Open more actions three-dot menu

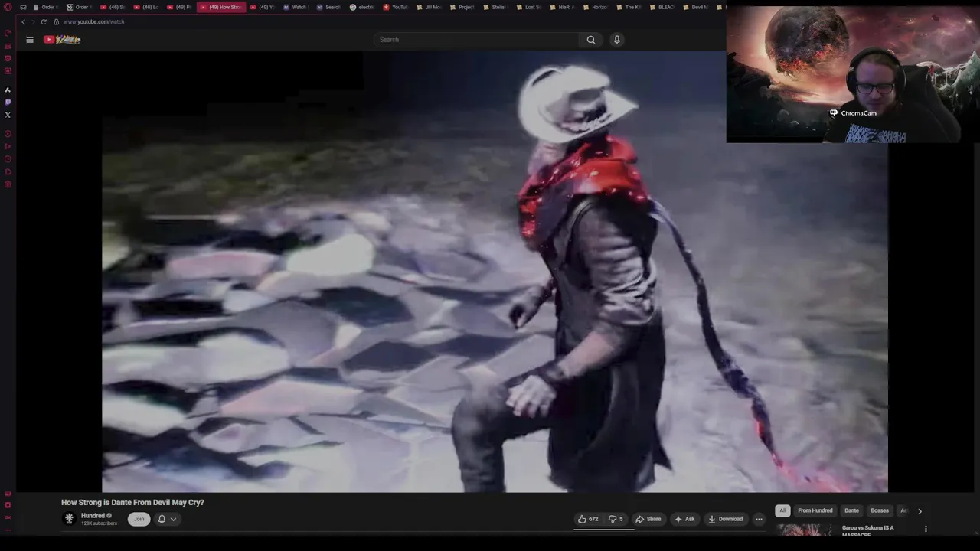click(759, 519)
